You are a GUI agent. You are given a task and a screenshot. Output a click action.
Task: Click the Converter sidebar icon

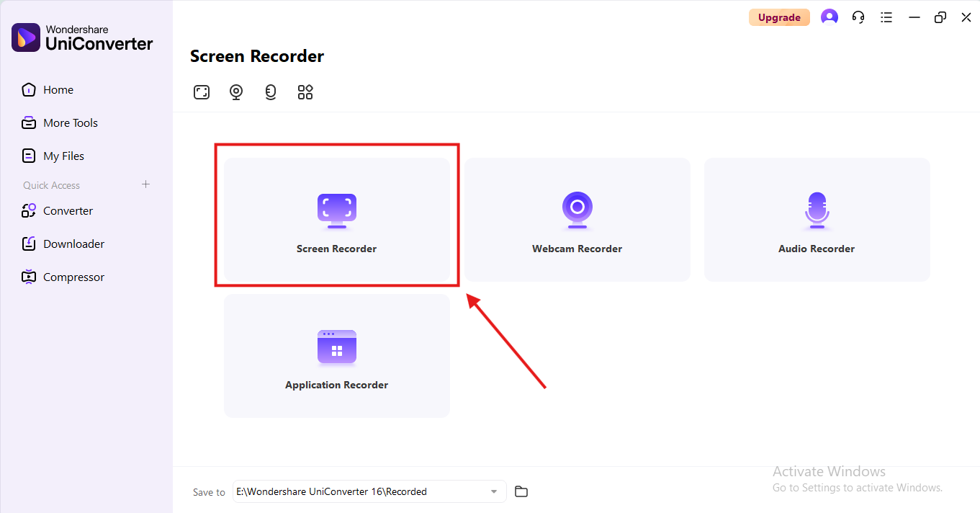(29, 211)
